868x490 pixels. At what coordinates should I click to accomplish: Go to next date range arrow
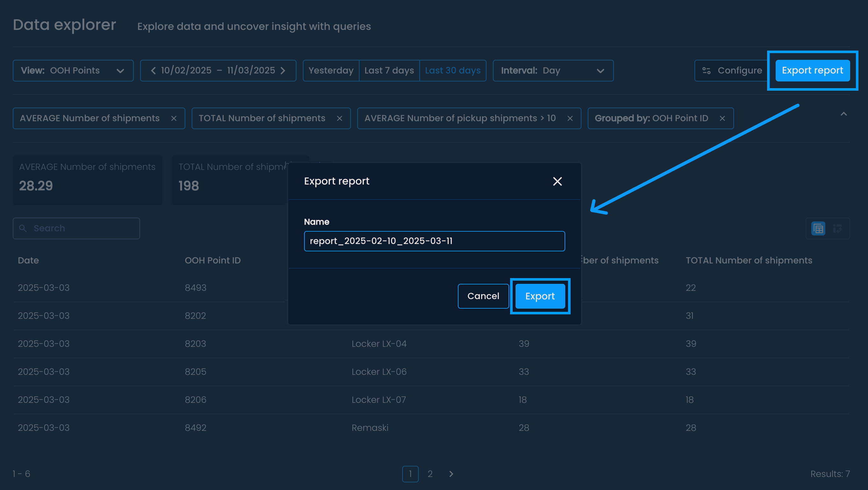pos(283,70)
